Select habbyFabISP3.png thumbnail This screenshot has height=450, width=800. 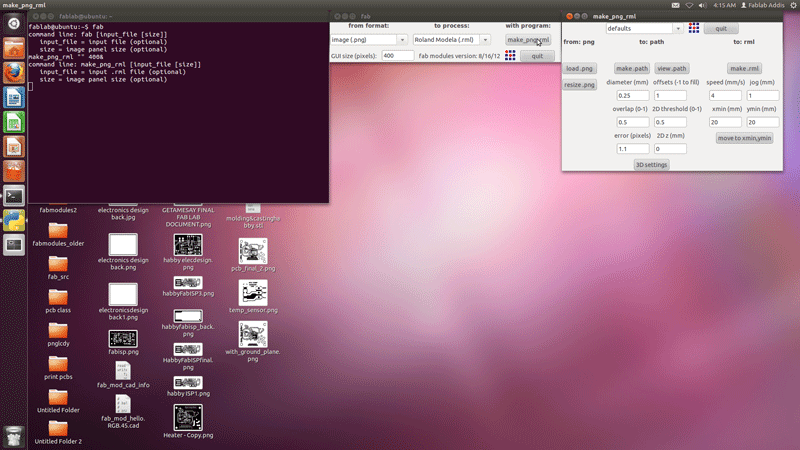click(x=188, y=283)
